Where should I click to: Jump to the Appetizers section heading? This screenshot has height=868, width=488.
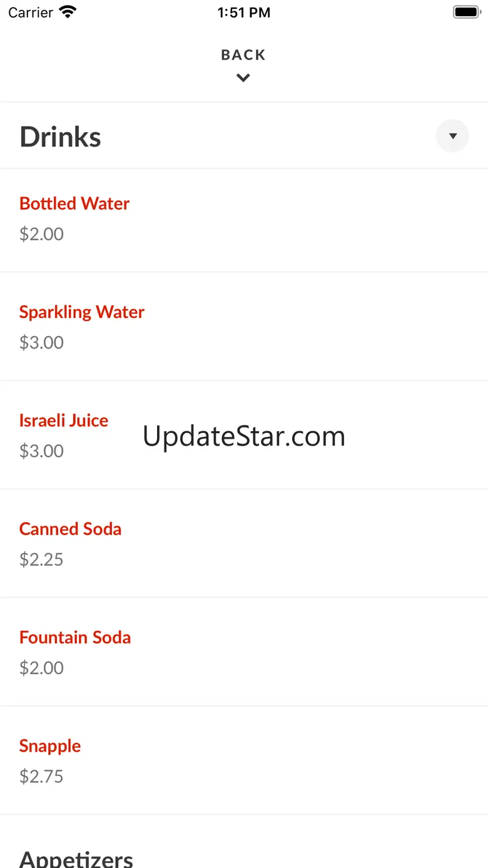[x=76, y=858]
